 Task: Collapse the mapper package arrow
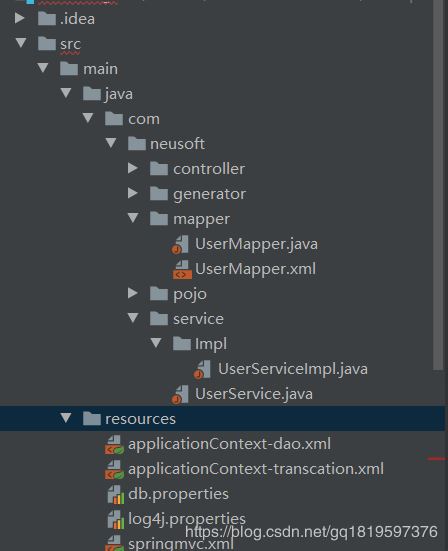point(133,218)
